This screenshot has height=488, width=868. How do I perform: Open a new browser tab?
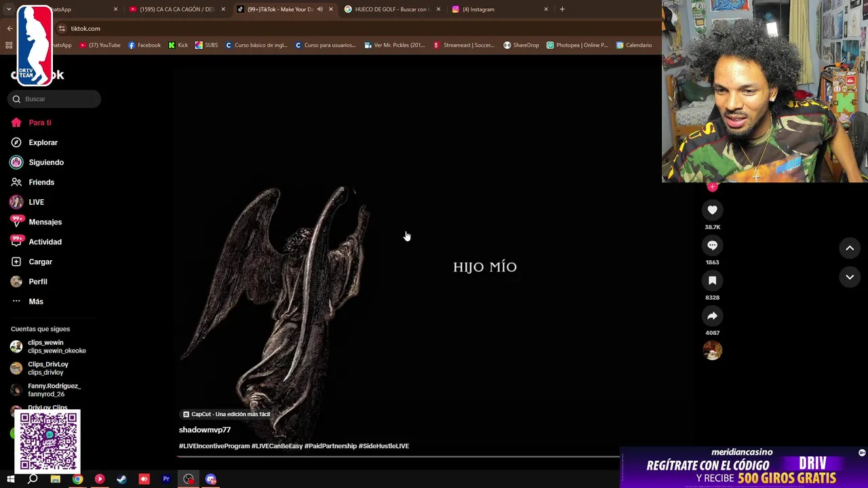point(562,9)
